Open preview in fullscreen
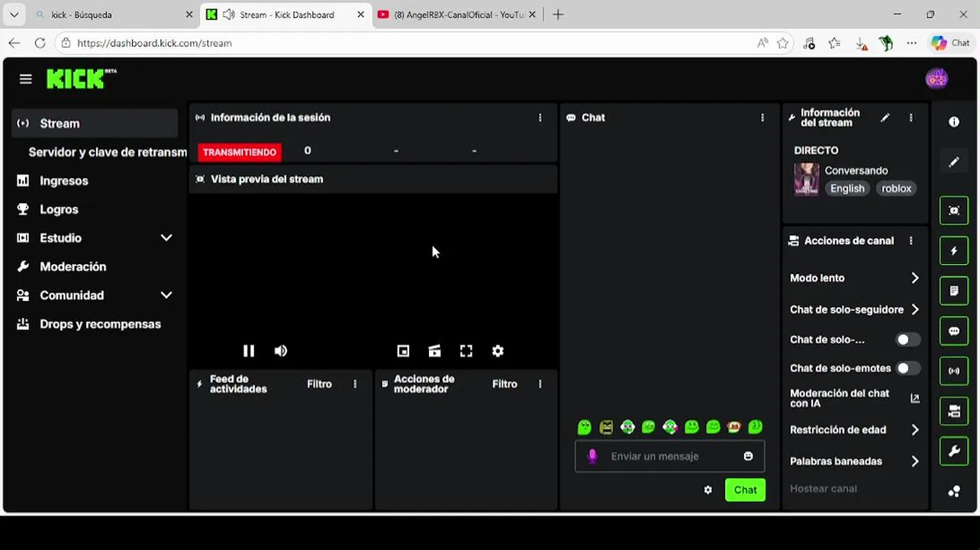The image size is (980, 550). click(x=466, y=351)
